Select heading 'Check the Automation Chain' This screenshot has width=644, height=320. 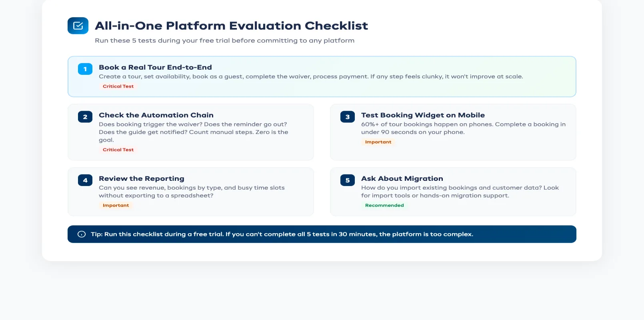[156, 115]
